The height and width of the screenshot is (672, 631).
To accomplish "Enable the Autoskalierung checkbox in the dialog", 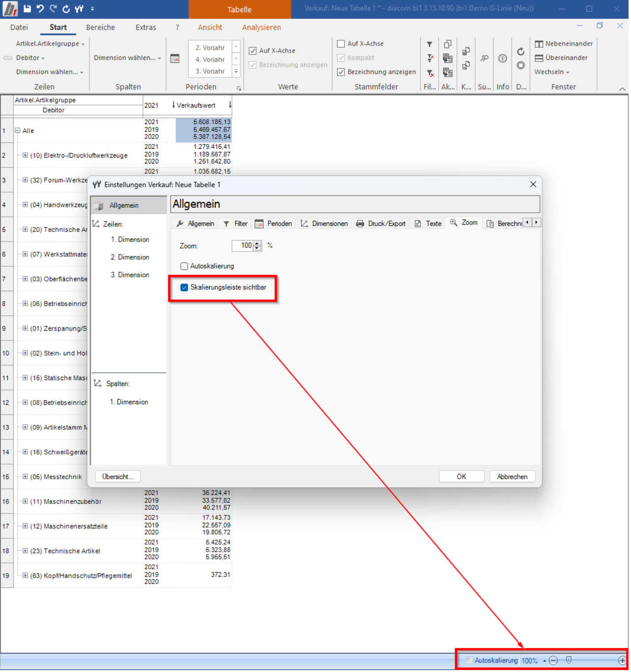I will coord(185,267).
